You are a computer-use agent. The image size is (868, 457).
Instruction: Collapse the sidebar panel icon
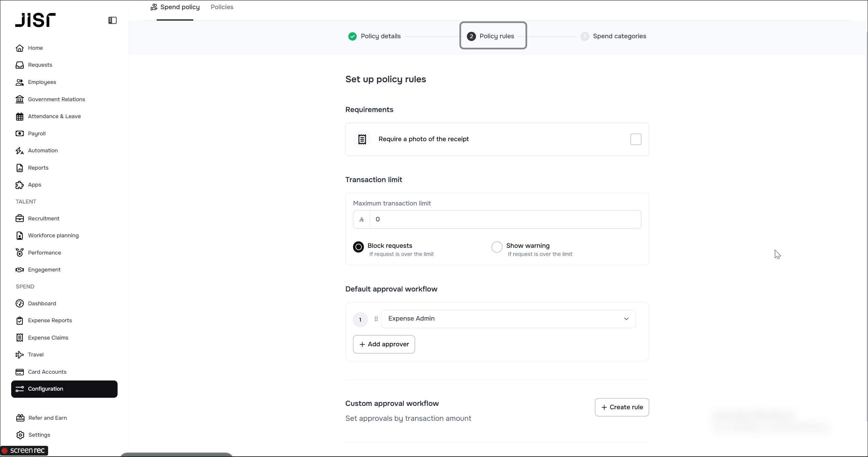click(112, 20)
